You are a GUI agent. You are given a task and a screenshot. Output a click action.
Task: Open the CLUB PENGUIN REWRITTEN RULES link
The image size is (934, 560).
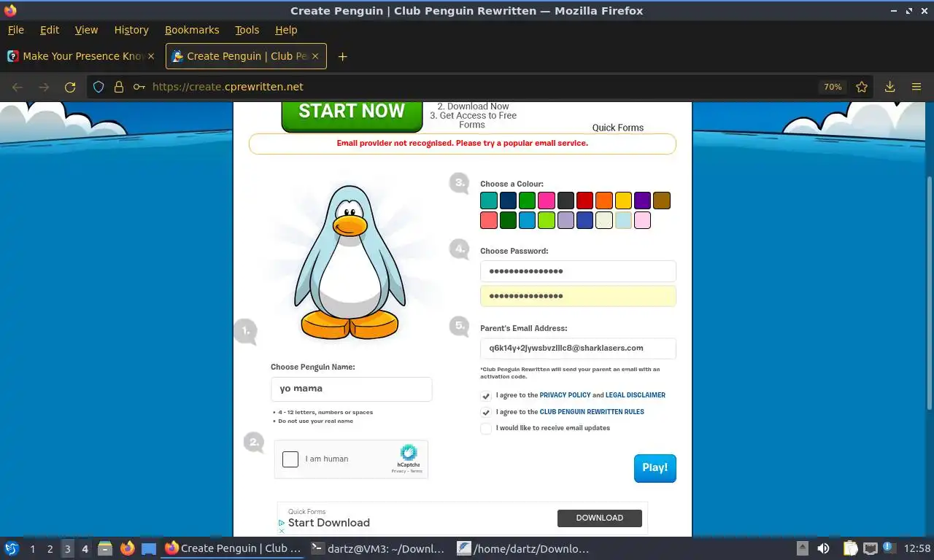tap(592, 412)
